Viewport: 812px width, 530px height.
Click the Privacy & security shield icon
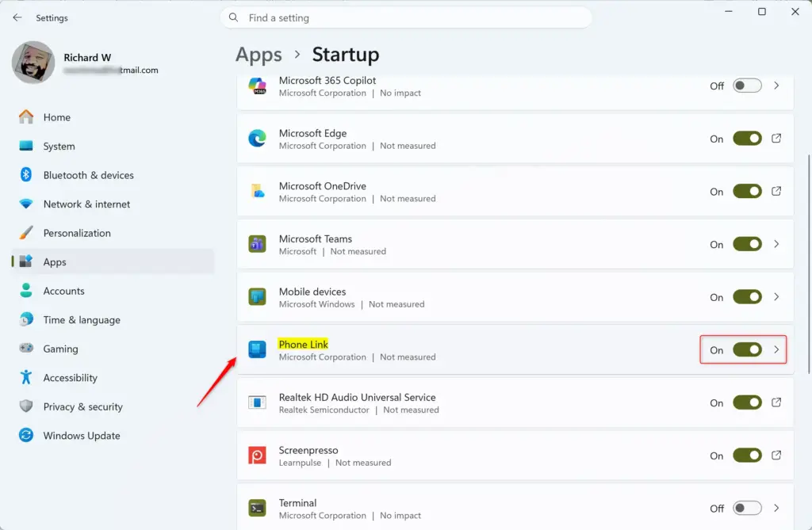click(x=26, y=406)
